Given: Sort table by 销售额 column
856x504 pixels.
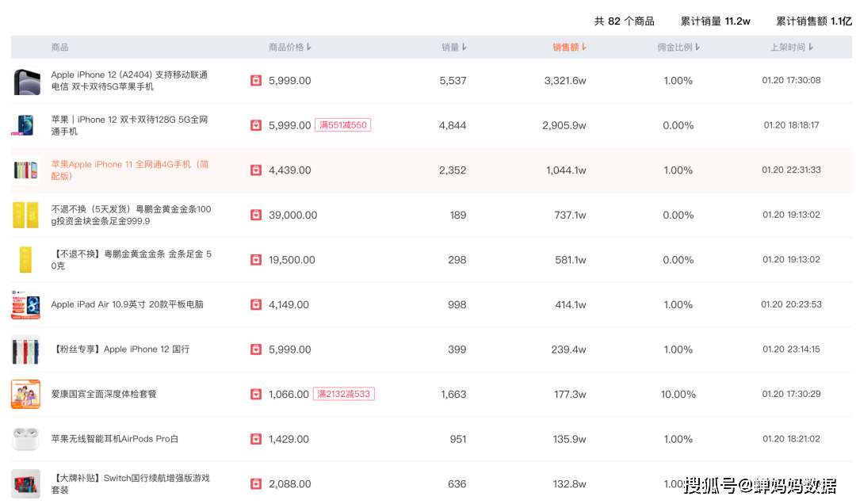Looking at the screenshot, I should coord(569,48).
